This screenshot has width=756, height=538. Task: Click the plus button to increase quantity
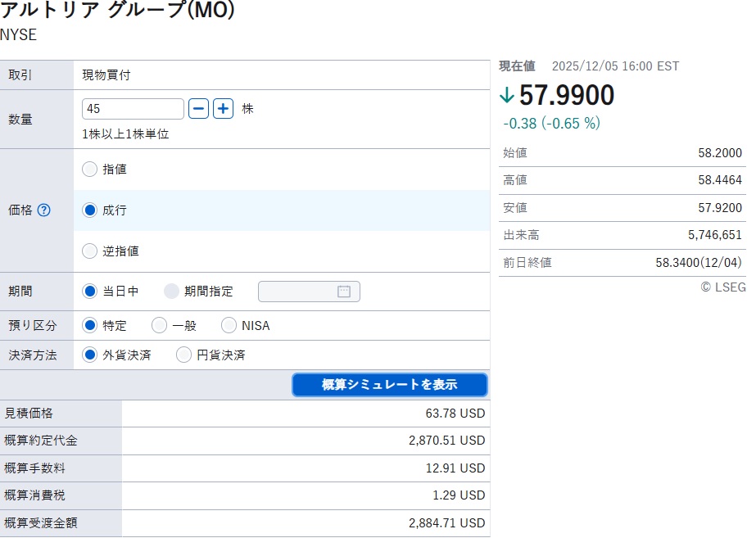(224, 109)
